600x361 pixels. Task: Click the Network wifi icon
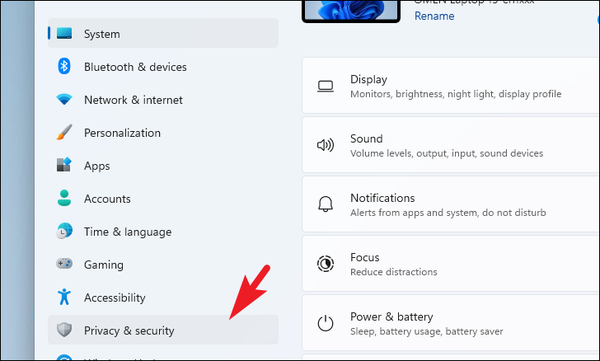tap(64, 100)
